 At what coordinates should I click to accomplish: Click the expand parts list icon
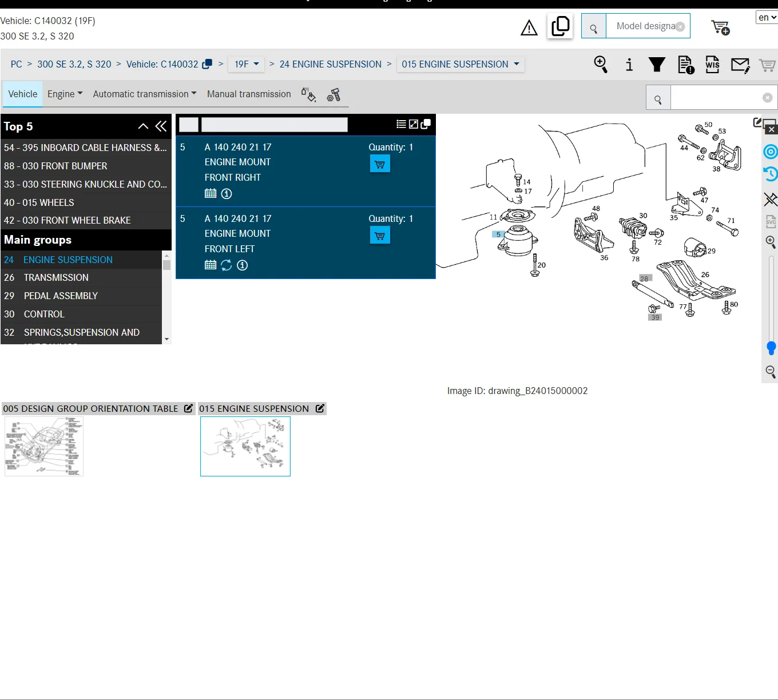click(x=414, y=124)
